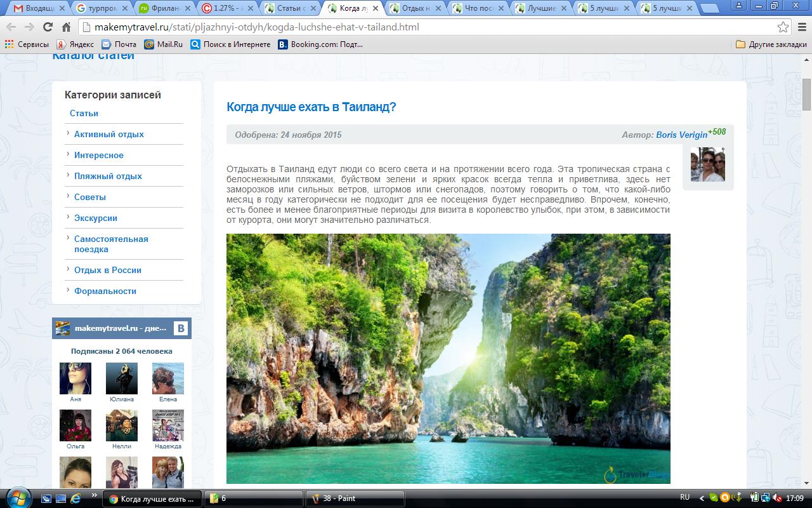Screen dimensions: 812x508
Task: Open the Thailand cliffs article image
Action: [448, 359]
